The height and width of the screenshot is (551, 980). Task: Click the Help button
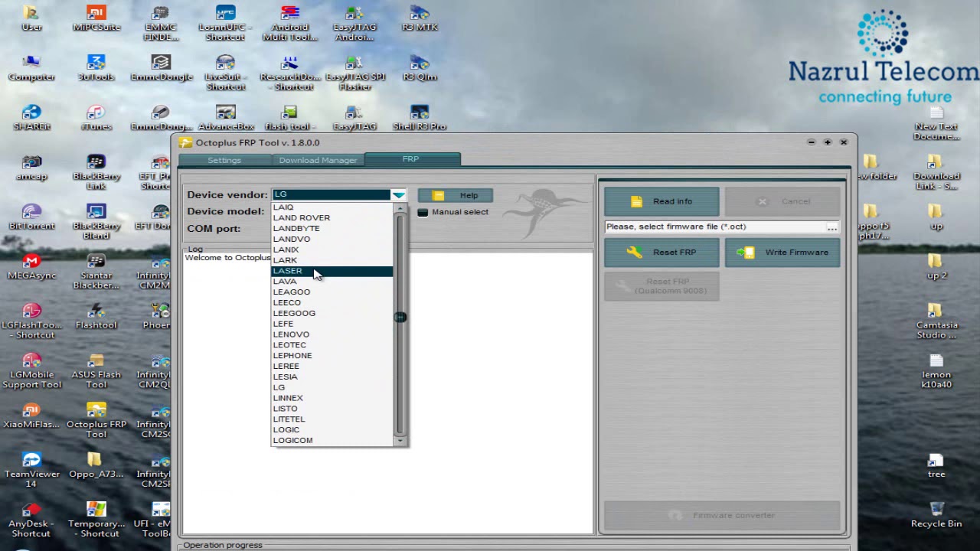(x=456, y=196)
